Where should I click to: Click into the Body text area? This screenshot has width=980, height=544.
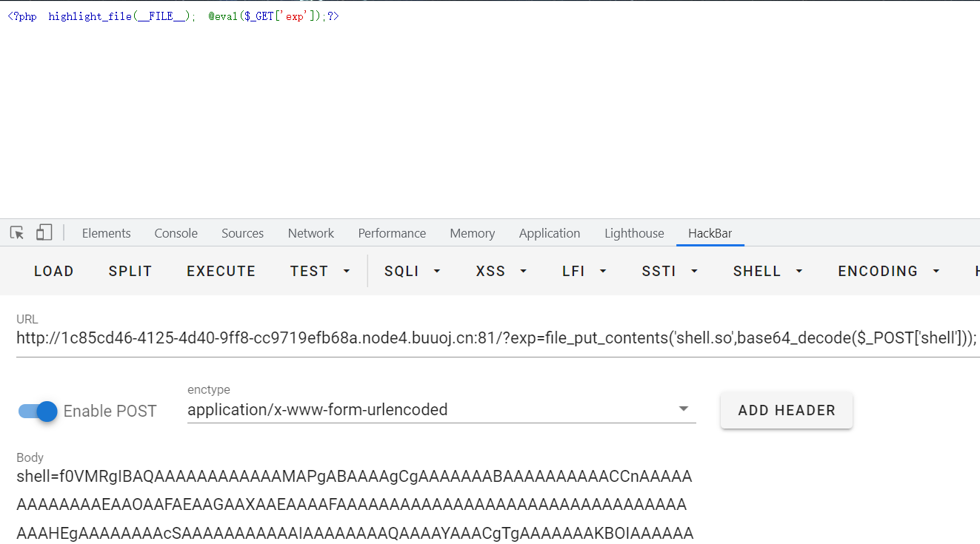[356, 505]
